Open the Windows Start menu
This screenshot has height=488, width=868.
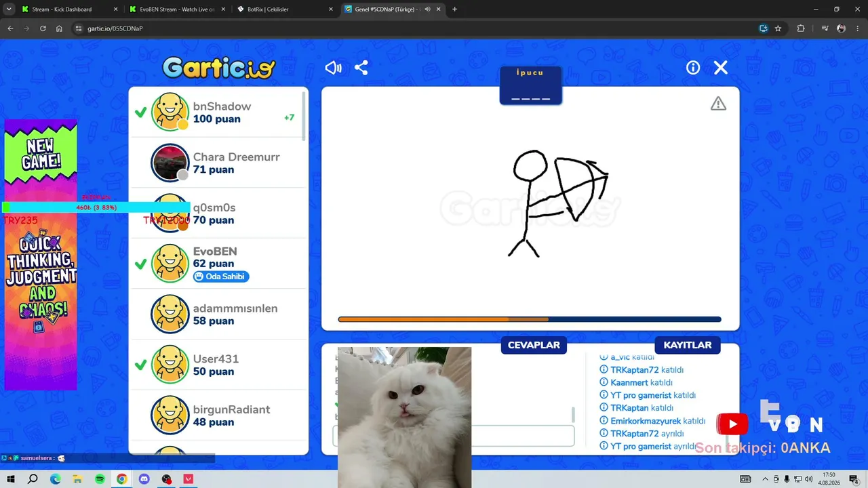click(x=11, y=479)
